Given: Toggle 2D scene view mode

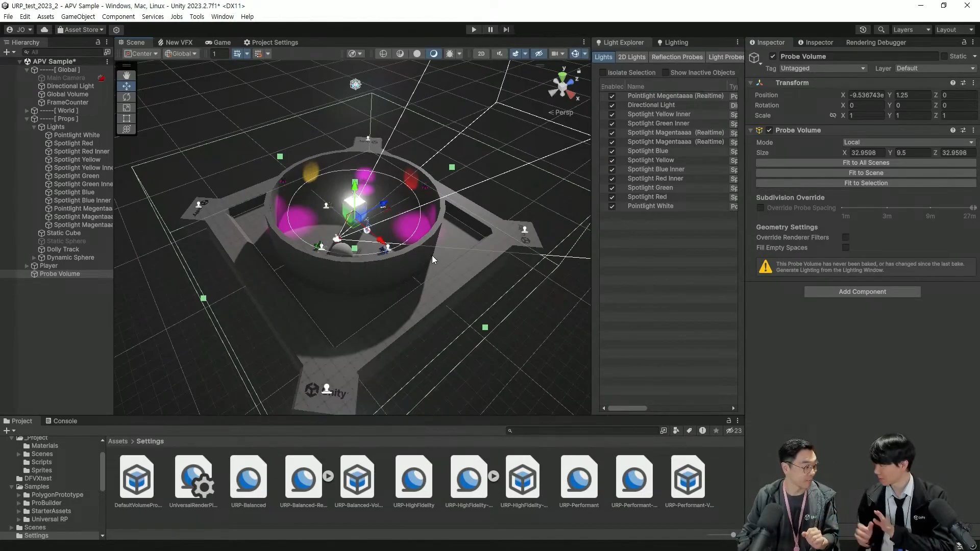Looking at the screenshot, I should 481,54.
